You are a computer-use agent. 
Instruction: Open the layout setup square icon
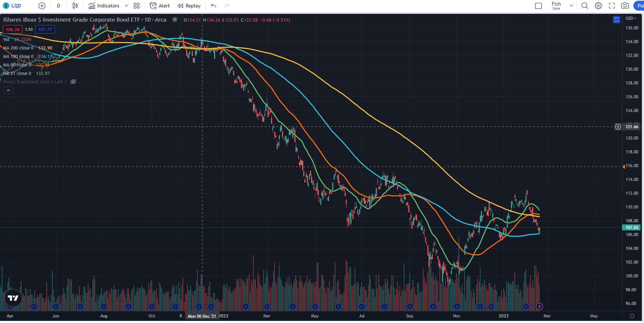[539, 6]
